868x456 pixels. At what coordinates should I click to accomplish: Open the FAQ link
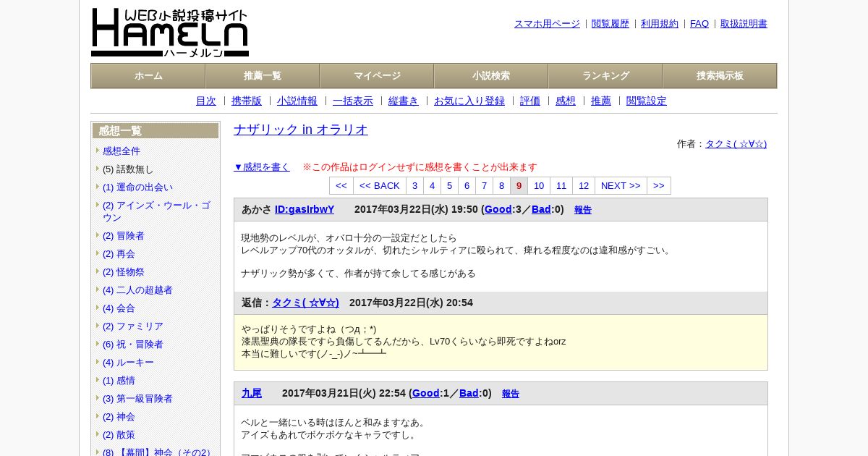pos(699,24)
